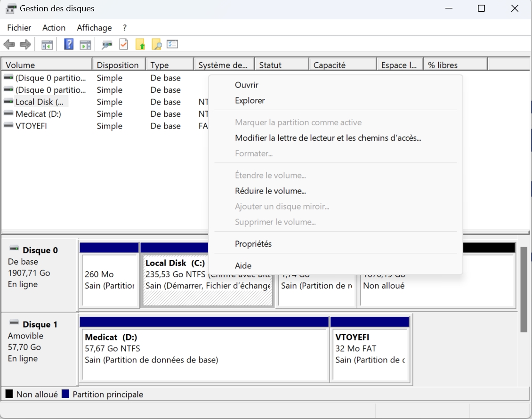Click the Forward arrow in the toolbar
Viewport: 532px width, 419px height.
tap(25, 45)
